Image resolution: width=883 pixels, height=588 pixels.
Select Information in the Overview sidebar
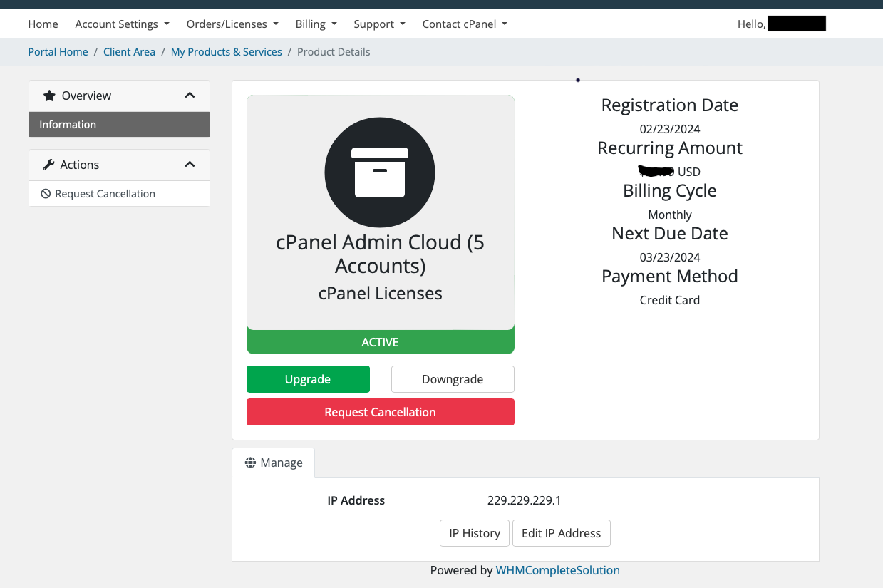click(68, 125)
